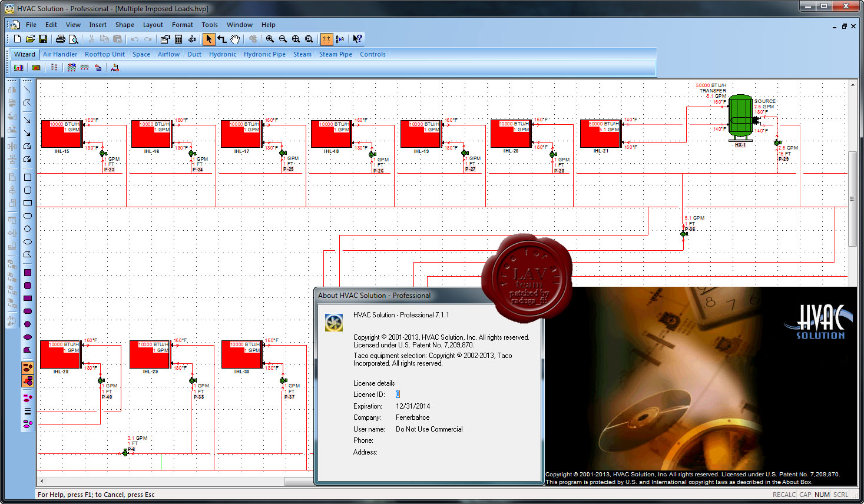Click the red IHL-21 load block
Viewport: 864px width, 504px height.
600,134
